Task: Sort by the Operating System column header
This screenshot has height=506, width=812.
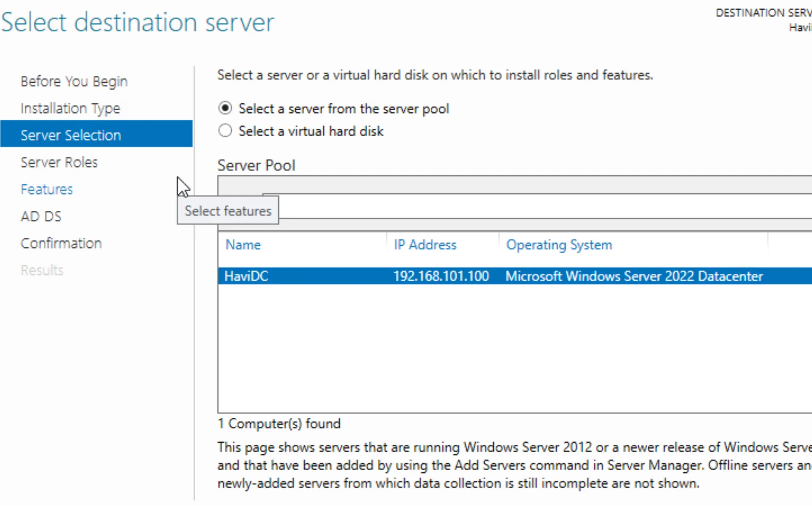Action: pos(559,245)
